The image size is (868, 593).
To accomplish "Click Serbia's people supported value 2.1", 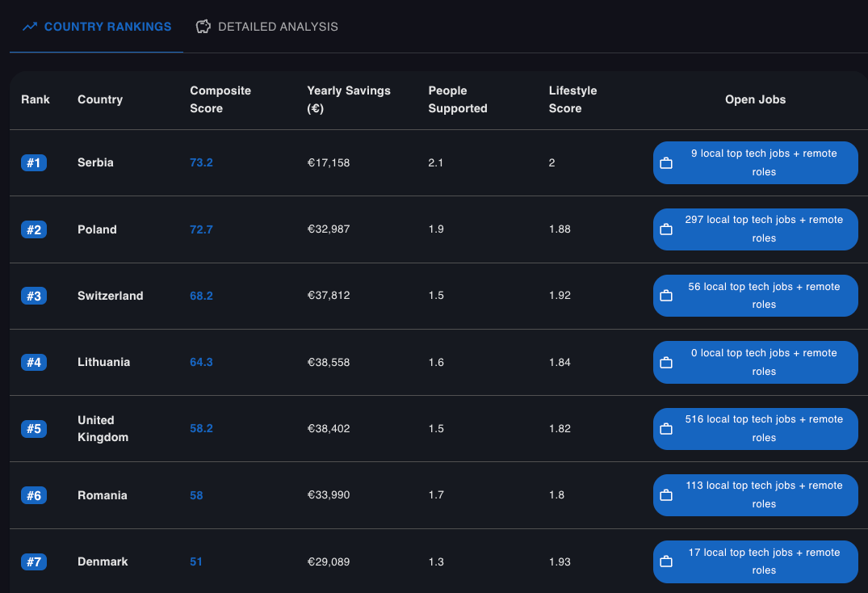I will click(436, 162).
